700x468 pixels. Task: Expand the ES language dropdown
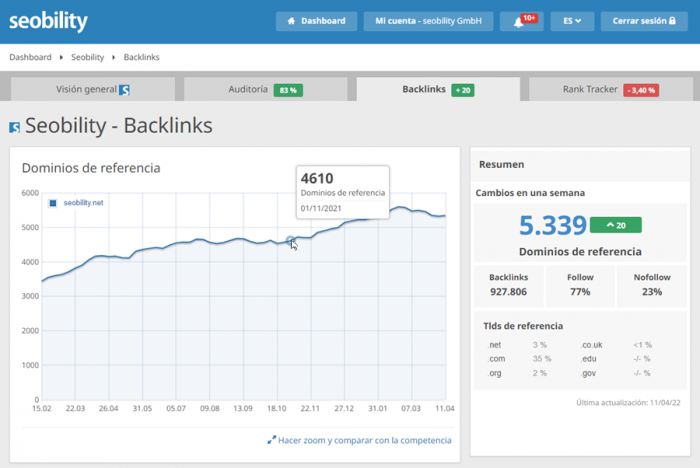(x=572, y=21)
